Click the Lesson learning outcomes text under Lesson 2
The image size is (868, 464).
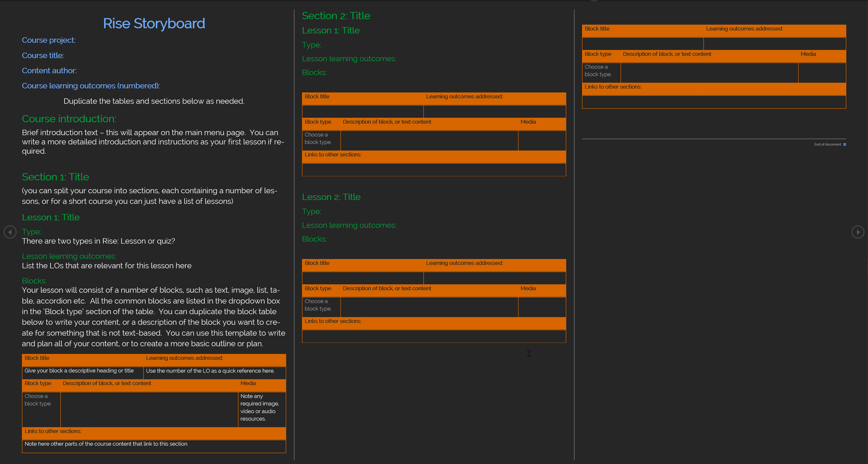(x=349, y=225)
